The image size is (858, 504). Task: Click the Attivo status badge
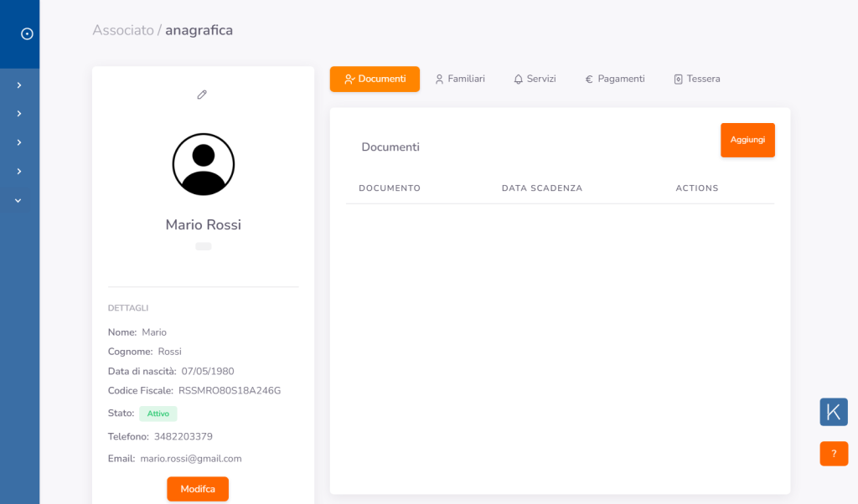(x=158, y=414)
